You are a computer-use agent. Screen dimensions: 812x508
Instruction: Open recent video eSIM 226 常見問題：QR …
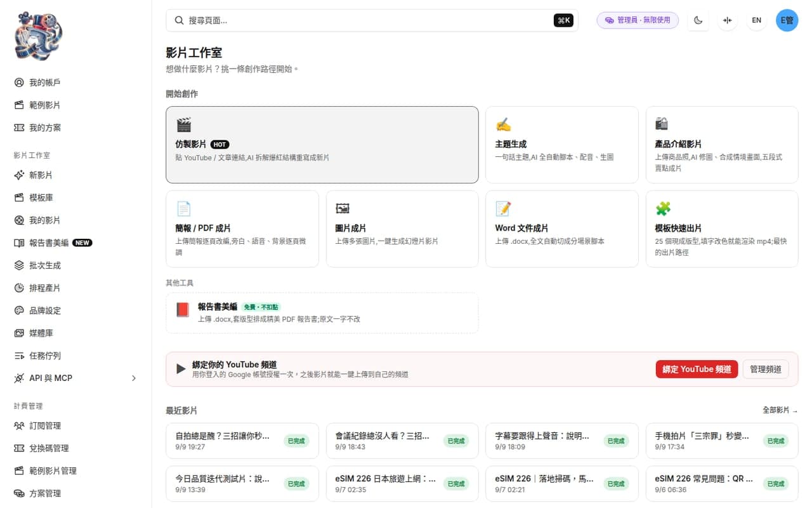pyautogui.click(x=722, y=483)
